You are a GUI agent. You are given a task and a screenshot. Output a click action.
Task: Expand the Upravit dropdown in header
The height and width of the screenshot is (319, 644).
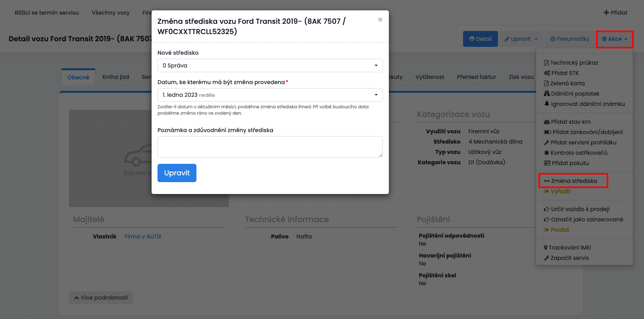click(x=521, y=39)
